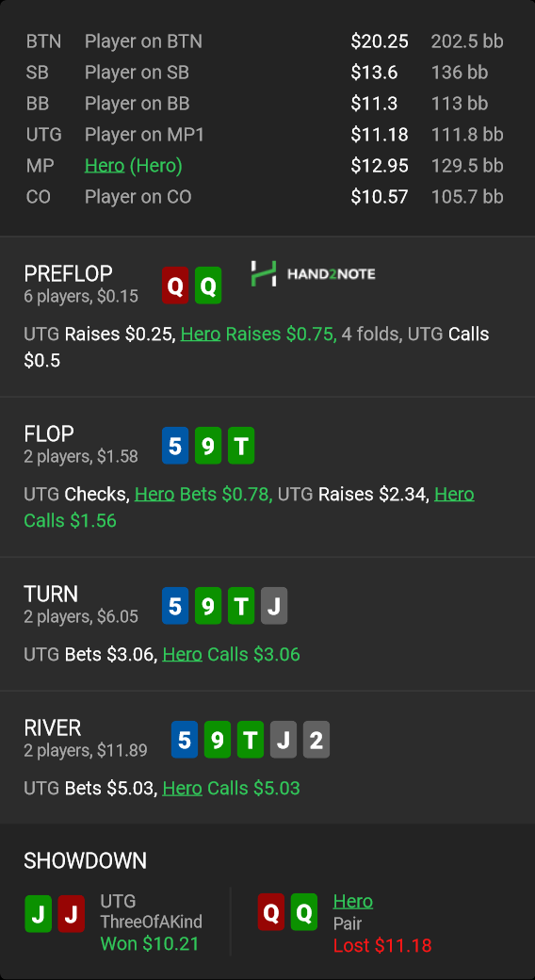The width and height of the screenshot is (535, 980).
Task: Click the Won $10.21 result text
Action: [150, 943]
